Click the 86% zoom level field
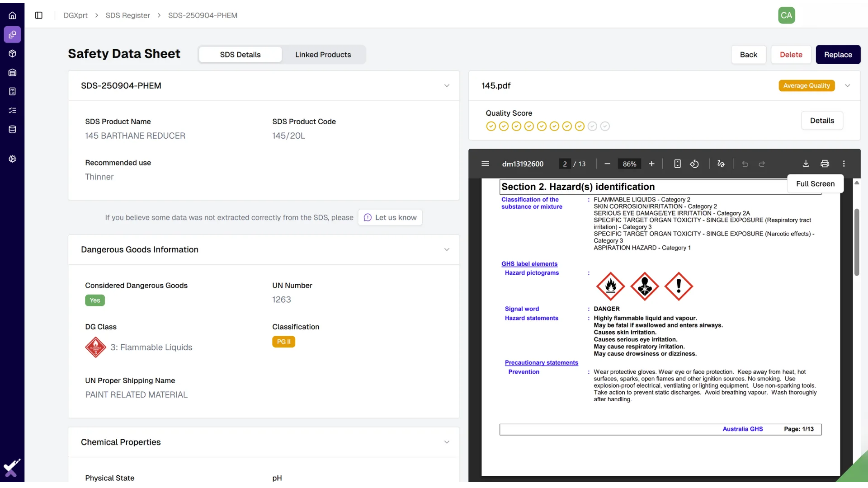The image size is (868, 488). (x=629, y=164)
